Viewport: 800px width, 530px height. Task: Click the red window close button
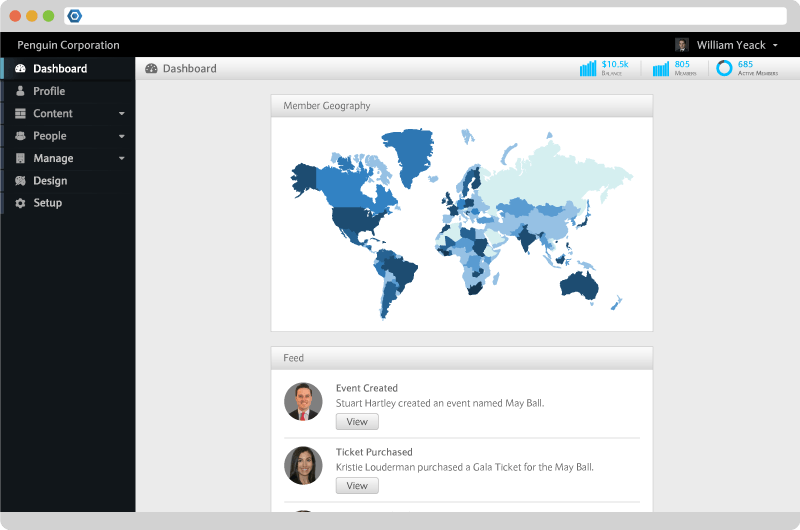pos(15,16)
